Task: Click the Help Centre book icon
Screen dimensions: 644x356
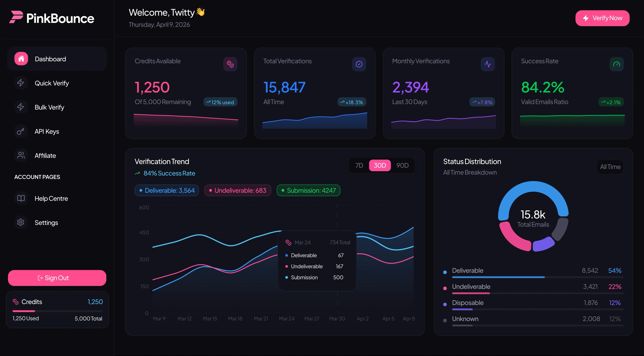Action: 21,198
